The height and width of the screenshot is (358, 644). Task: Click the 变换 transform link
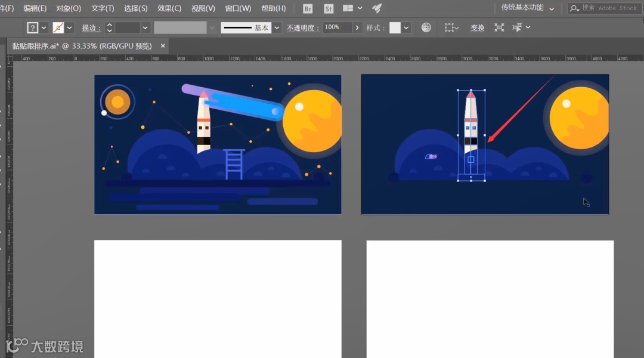click(x=477, y=28)
